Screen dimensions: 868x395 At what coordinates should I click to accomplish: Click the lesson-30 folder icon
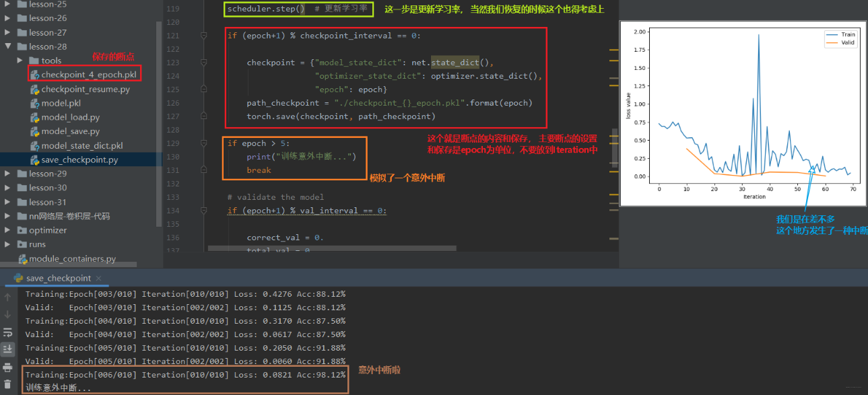point(22,188)
